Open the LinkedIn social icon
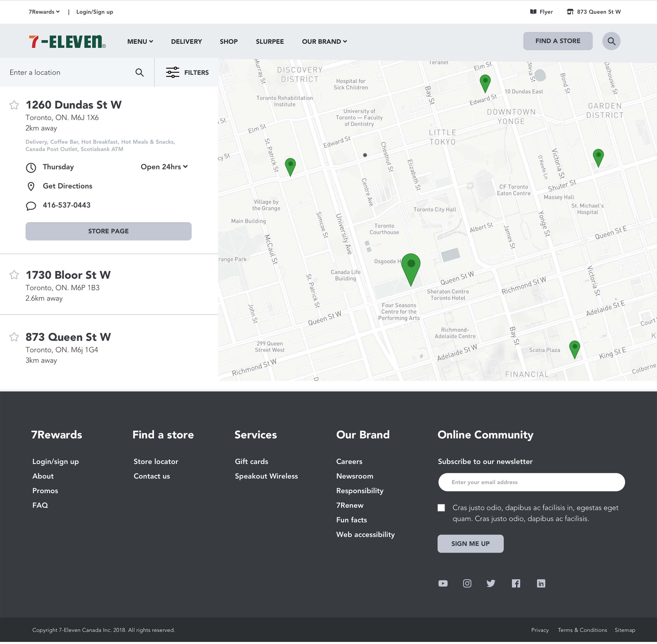This screenshot has width=657, height=644. pos(541,584)
